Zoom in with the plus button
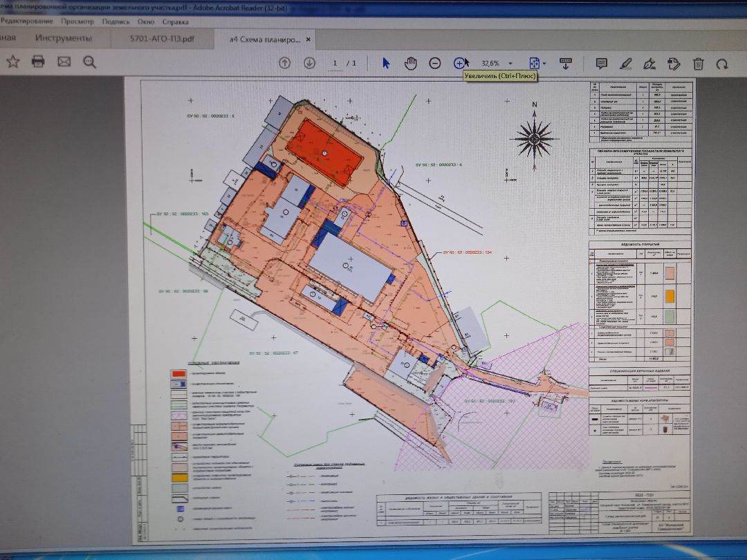This screenshot has width=747, height=560. [x=459, y=63]
